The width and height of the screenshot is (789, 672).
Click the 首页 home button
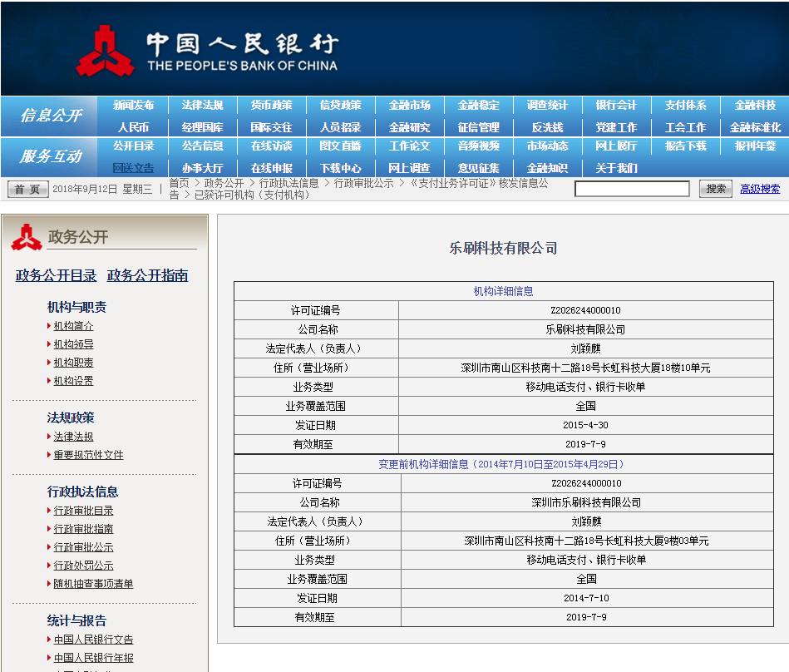click(27, 190)
